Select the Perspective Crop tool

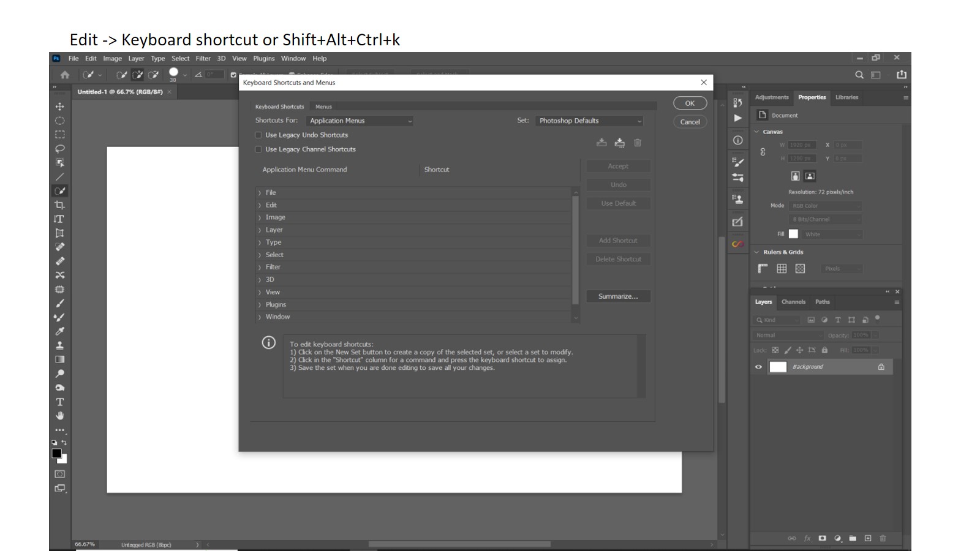click(x=59, y=233)
